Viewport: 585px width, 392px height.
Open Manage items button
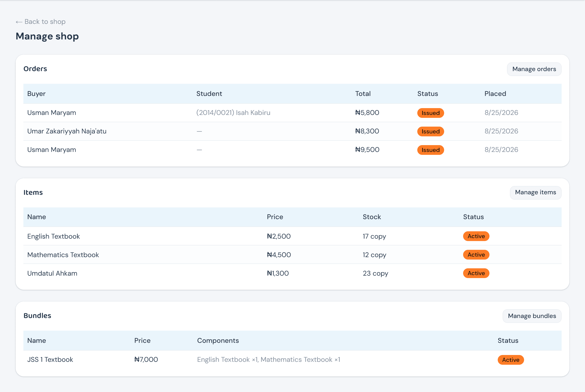click(536, 192)
